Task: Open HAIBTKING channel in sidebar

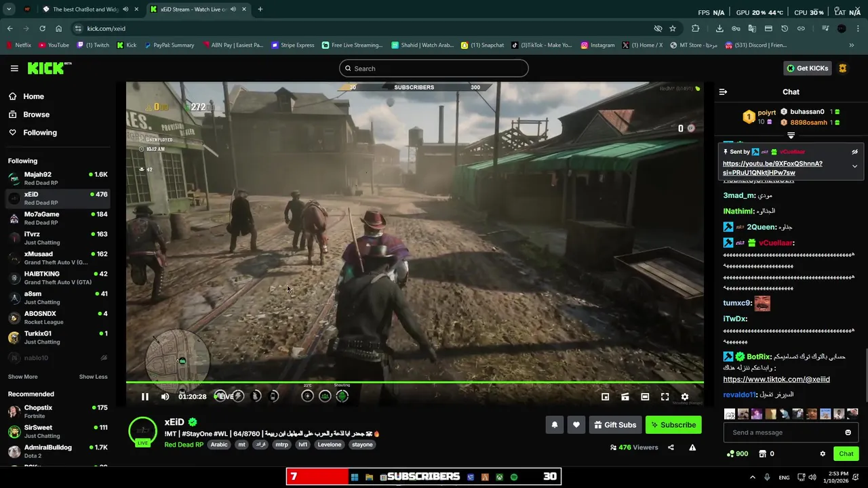Action: tap(57, 278)
